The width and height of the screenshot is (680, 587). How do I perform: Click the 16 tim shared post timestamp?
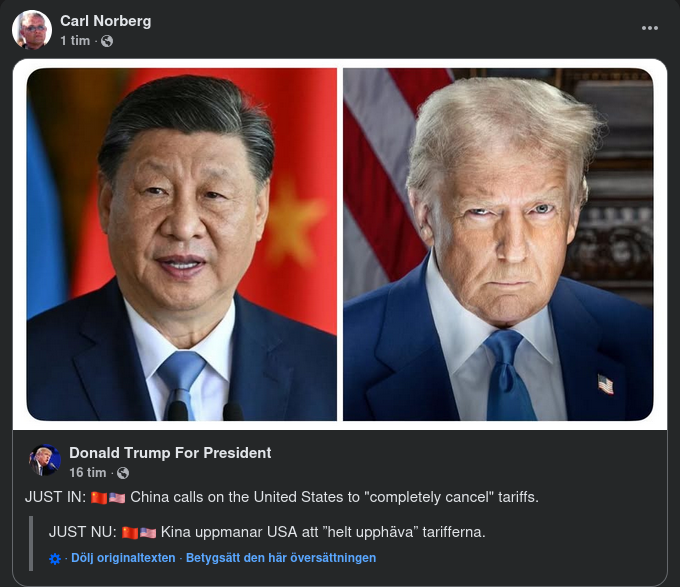click(88, 473)
